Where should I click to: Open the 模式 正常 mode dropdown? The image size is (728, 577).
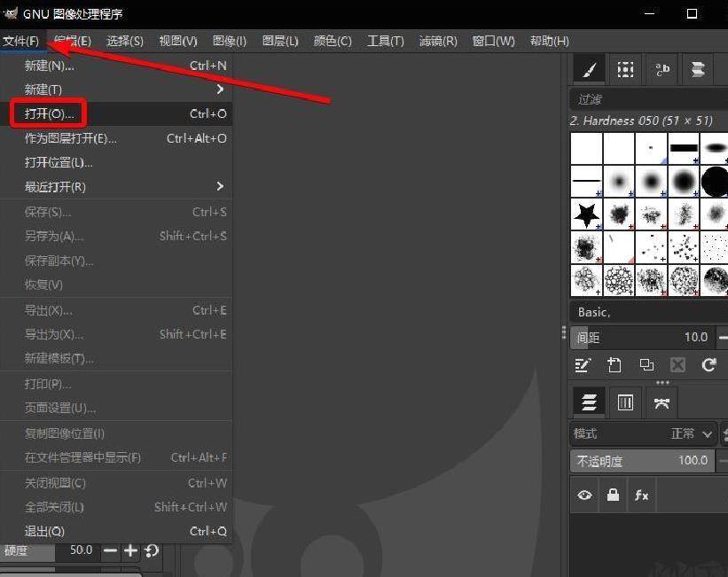click(x=643, y=434)
